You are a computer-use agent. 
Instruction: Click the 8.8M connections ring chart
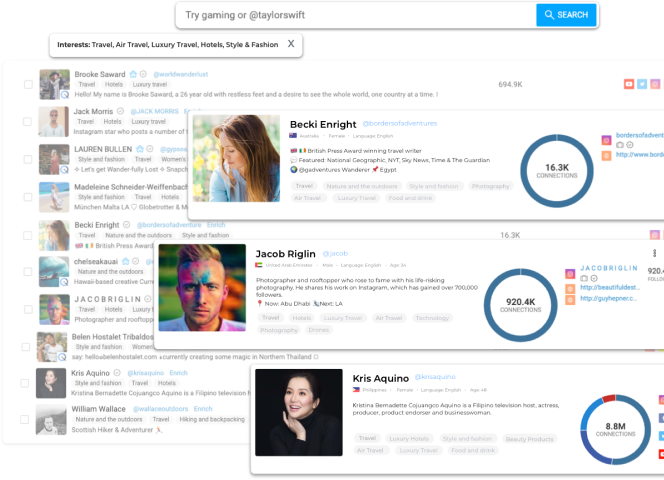(615, 429)
